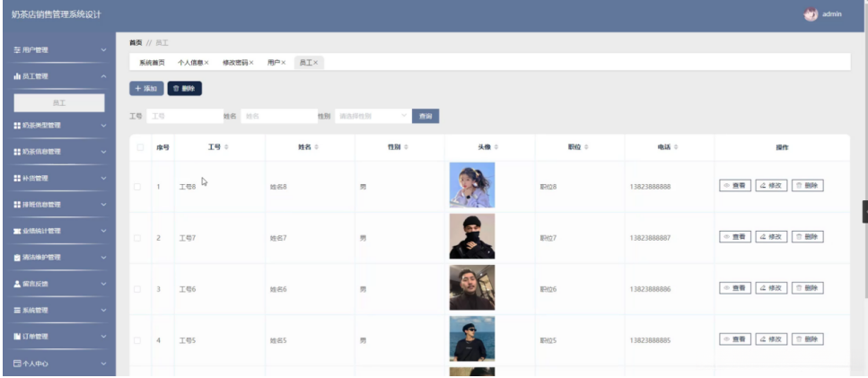Click the 用户管理 sidebar icon
868x378 pixels.
click(17, 49)
